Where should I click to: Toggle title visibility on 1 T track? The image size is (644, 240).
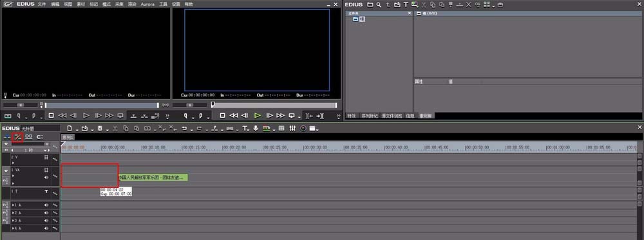[x=46, y=192]
